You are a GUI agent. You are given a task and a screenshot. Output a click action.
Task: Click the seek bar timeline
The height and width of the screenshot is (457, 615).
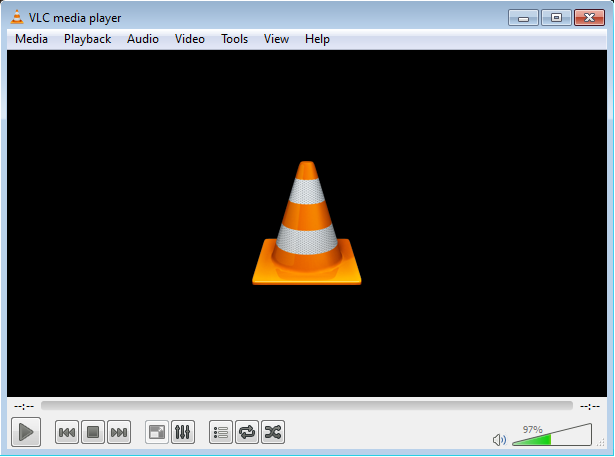[x=307, y=406]
